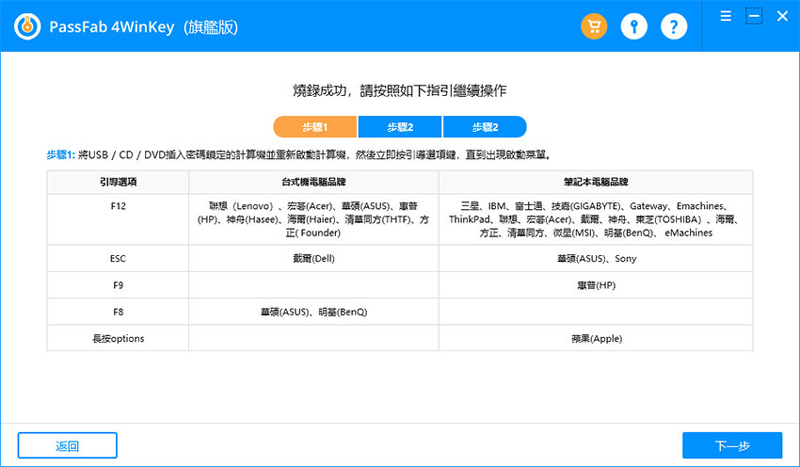
Task: Switch to the rightmost 步驟2 tab
Action: point(485,127)
